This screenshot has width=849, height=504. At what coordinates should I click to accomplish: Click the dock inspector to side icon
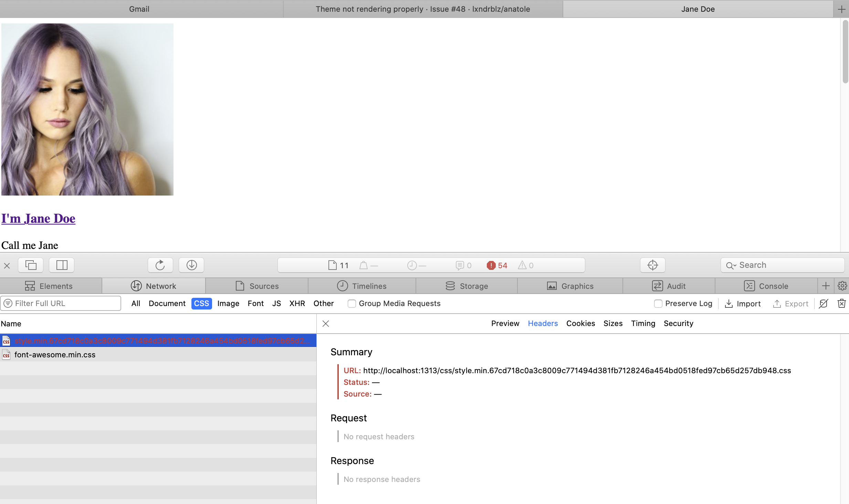(62, 265)
